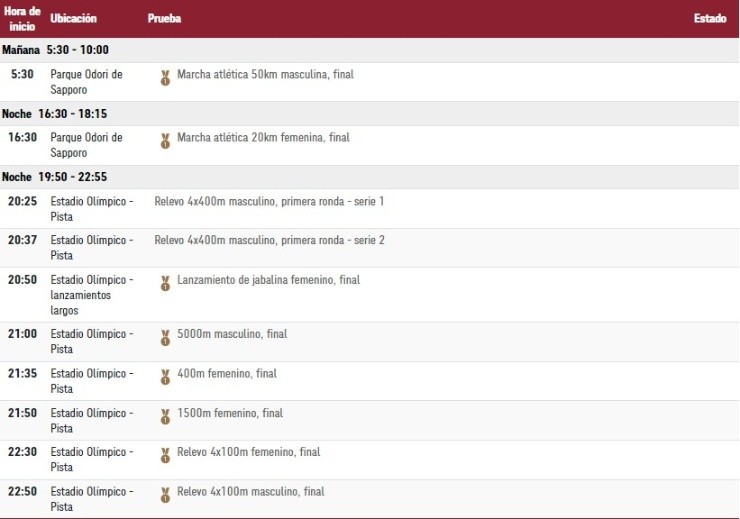Click medal icon beside 1500m femenino final
The width and height of the screenshot is (740, 519).
point(165,417)
